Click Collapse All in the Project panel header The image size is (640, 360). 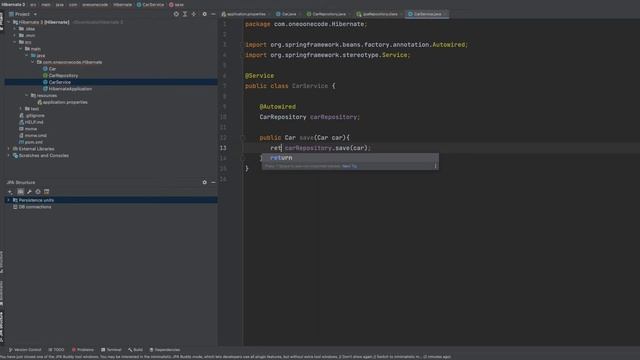click(194, 14)
